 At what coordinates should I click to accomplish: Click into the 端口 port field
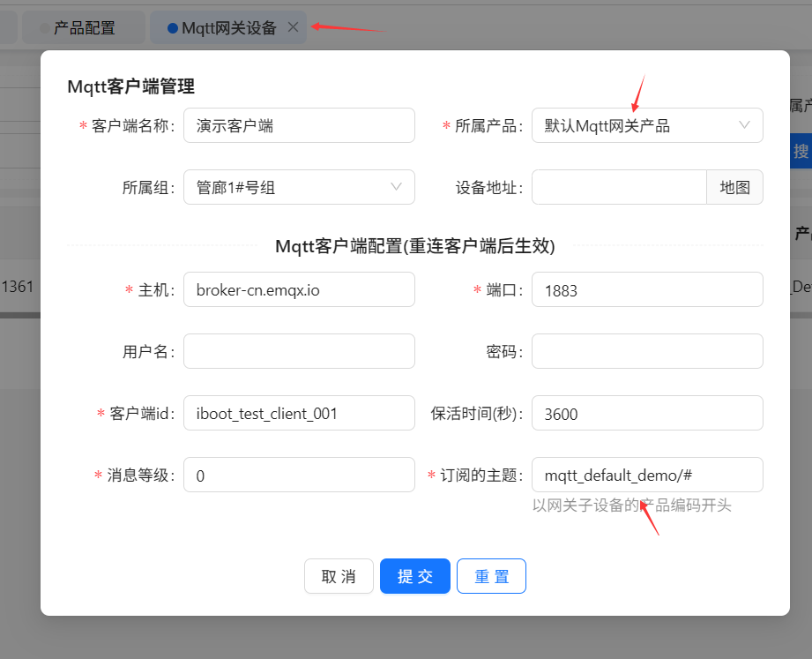647,289
